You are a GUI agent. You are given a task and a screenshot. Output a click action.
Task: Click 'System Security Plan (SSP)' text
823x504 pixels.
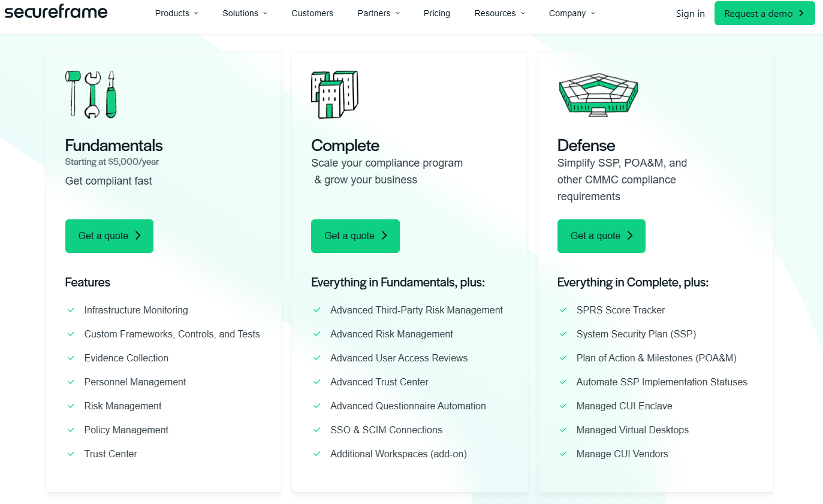click(x=637, y=334)
